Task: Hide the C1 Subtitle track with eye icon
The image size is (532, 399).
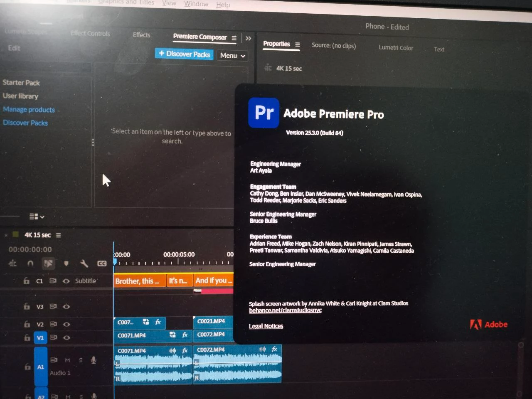Action: click(x=66, y=281)
